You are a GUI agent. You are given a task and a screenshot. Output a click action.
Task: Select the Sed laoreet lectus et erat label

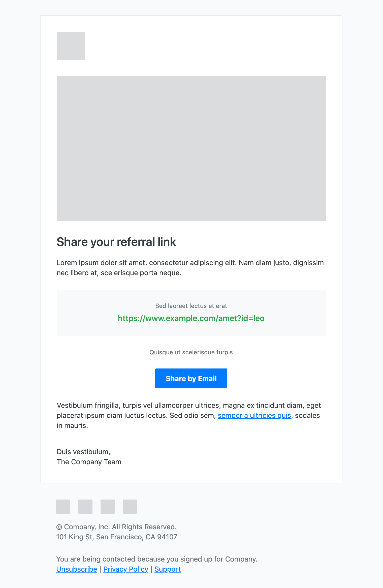click(x=191, y=306)
